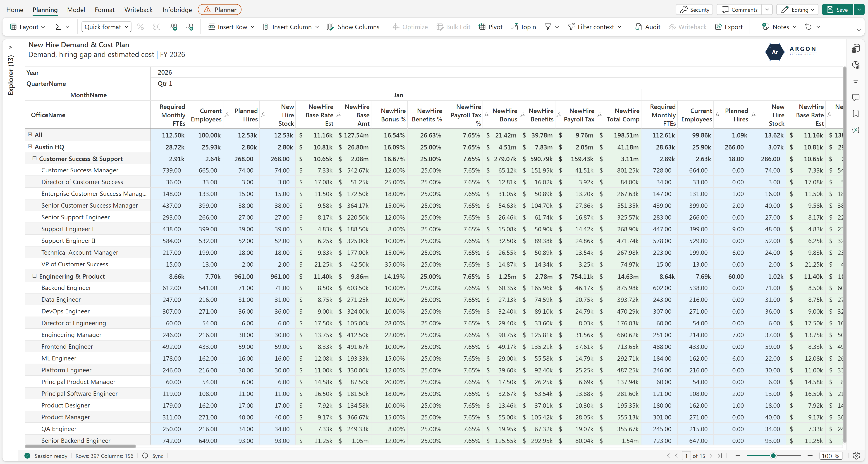The image size is (868, 464).
Task: Click the increase decimal places icon
Action: 173,27
